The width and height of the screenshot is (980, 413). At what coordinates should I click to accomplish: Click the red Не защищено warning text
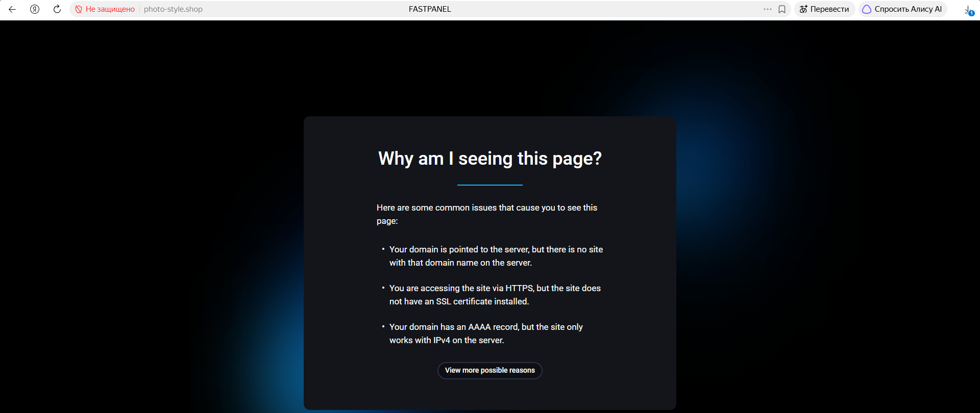point(110,9)
